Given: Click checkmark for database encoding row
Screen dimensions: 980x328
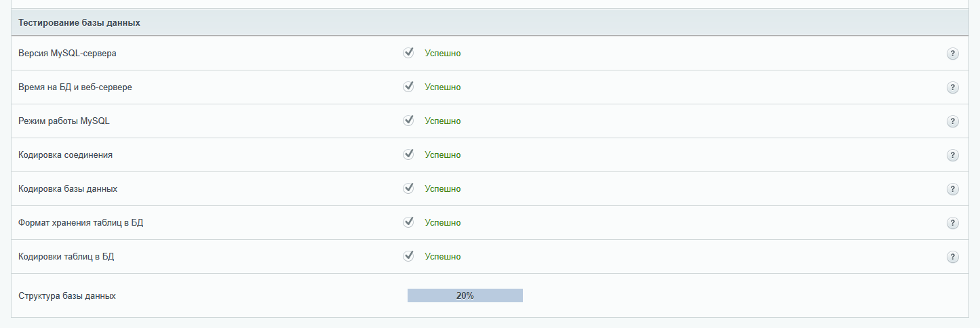Looking at the screenshot, I should 408,188.
